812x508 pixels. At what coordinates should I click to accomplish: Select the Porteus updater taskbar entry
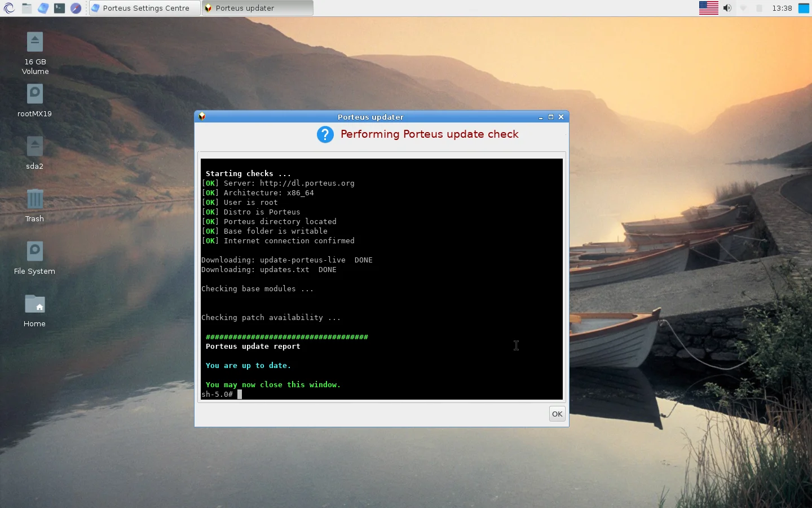click(257, 8)
